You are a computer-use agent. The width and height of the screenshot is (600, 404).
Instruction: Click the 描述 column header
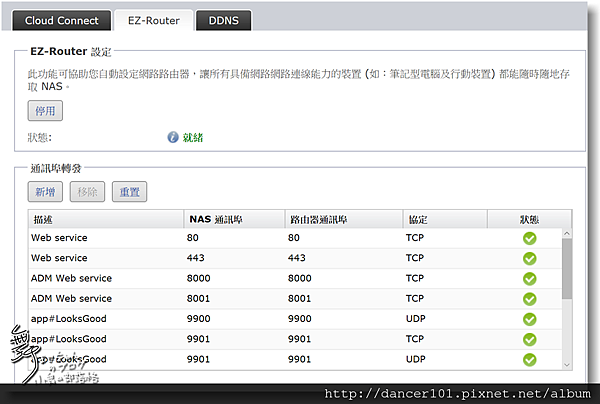point(106,219)
